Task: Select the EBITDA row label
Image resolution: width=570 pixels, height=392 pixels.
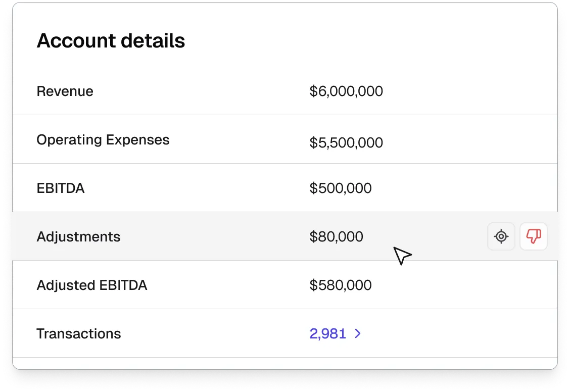Action: [x=60, y=188]
